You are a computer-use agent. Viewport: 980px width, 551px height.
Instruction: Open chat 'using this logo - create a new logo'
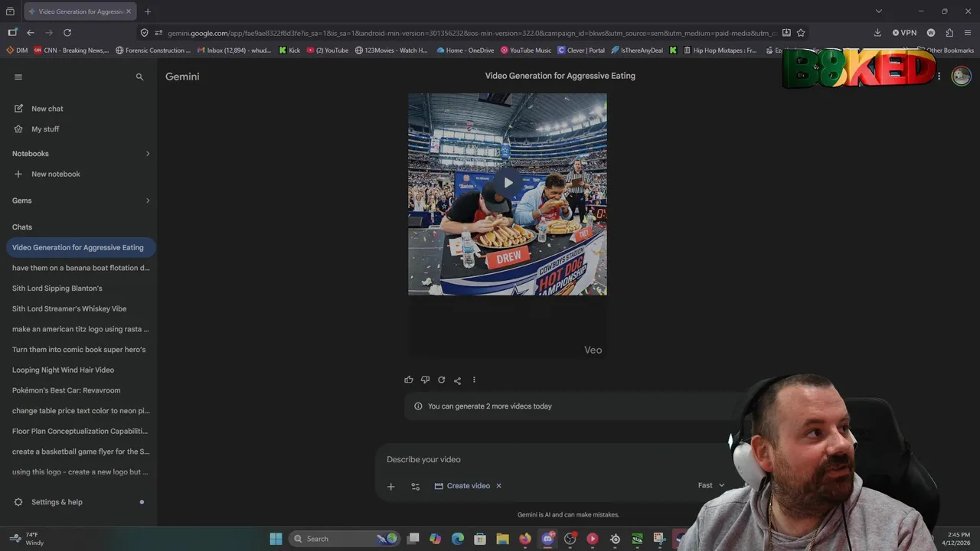coord(80,472)
